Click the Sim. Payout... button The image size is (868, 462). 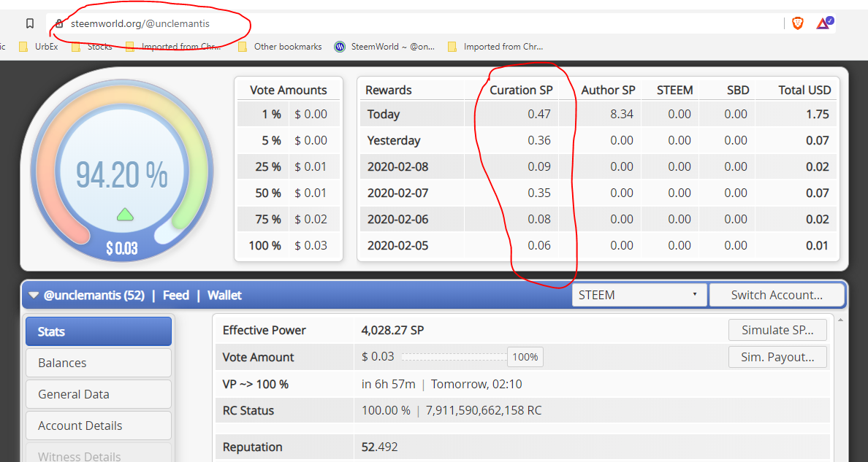777,357
